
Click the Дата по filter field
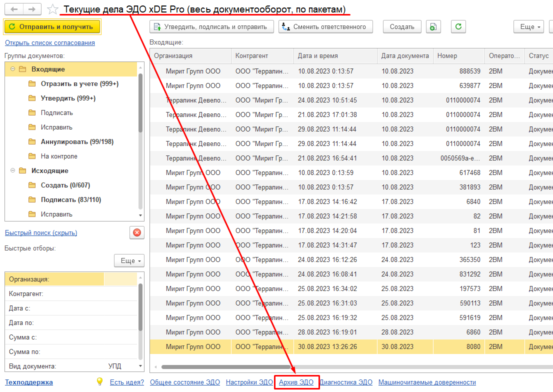click(x=71, y=322)
